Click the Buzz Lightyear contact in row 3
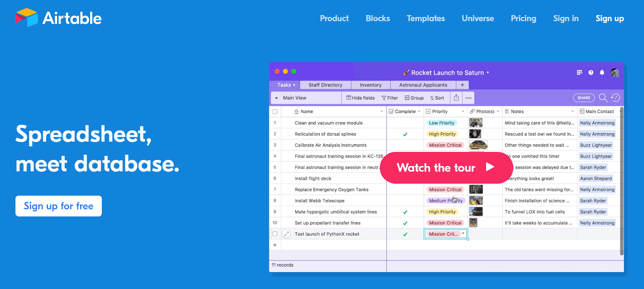Image resolution: width=644 pixels, height=289 pixels. pos(596,145)
